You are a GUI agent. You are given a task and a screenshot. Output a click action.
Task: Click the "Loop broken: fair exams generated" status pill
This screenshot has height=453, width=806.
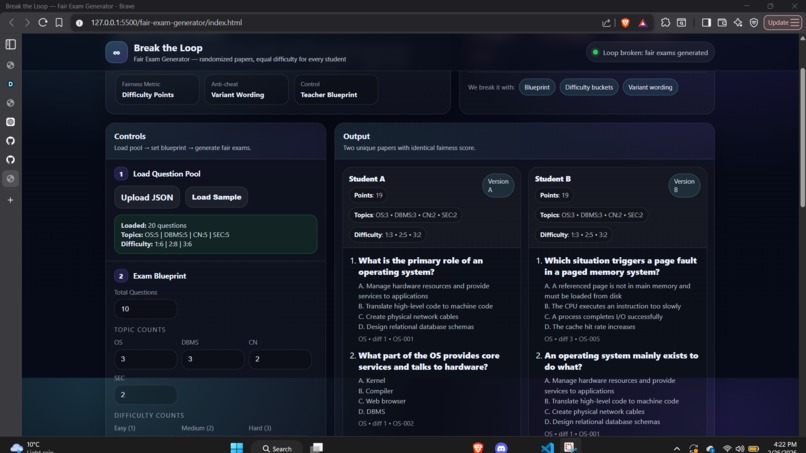[650, 52]
